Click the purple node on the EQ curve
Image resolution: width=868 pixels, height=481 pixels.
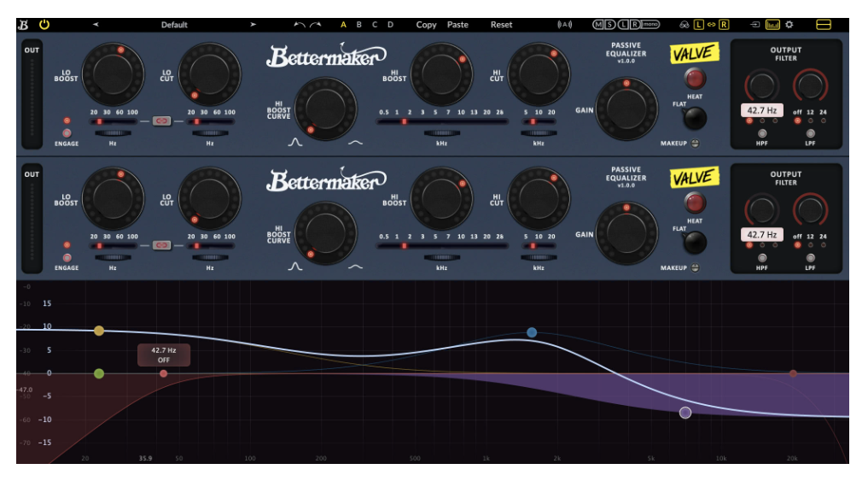685,413
